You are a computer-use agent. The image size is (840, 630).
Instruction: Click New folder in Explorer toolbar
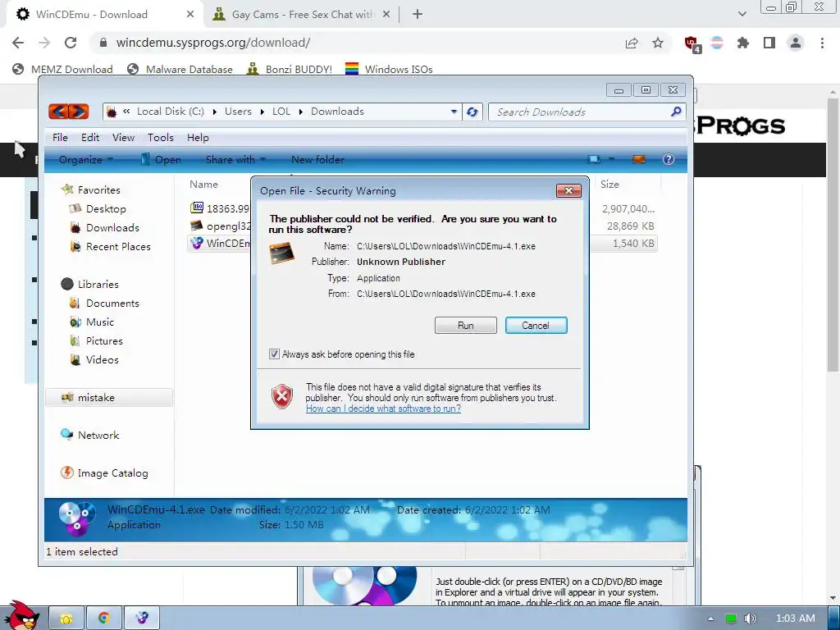[x=317, y=160]
